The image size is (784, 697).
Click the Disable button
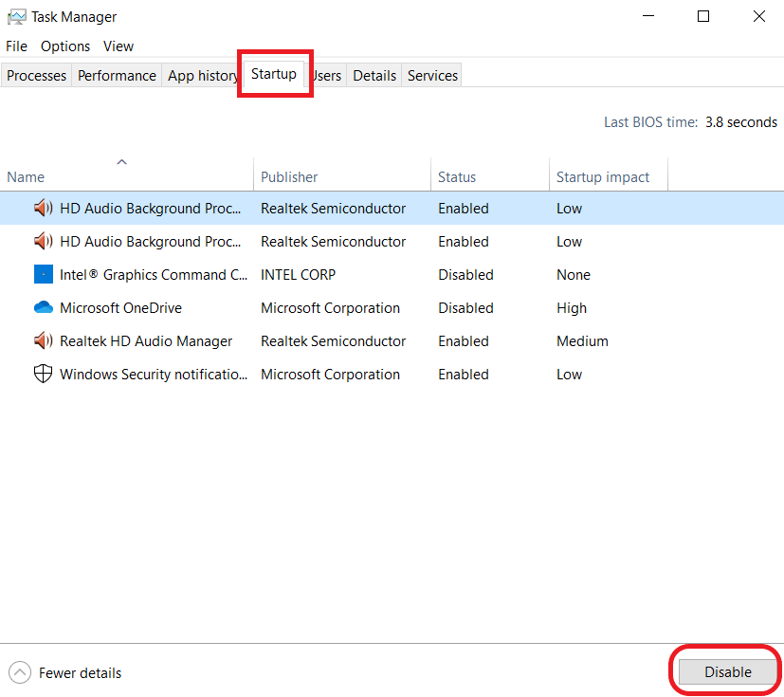(727, 671)
